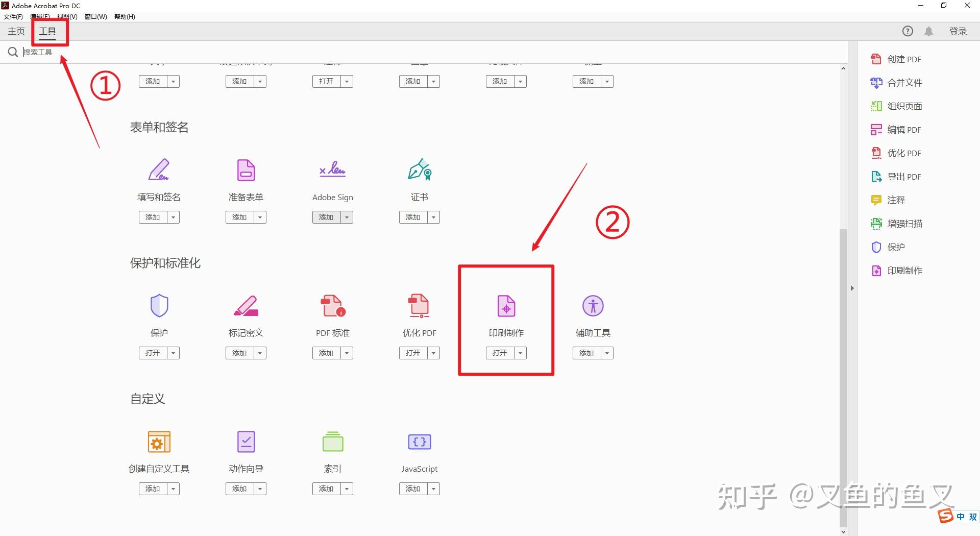Expand the dropdown arrow beside 辅助工具's 添加 button

point(607,353)
